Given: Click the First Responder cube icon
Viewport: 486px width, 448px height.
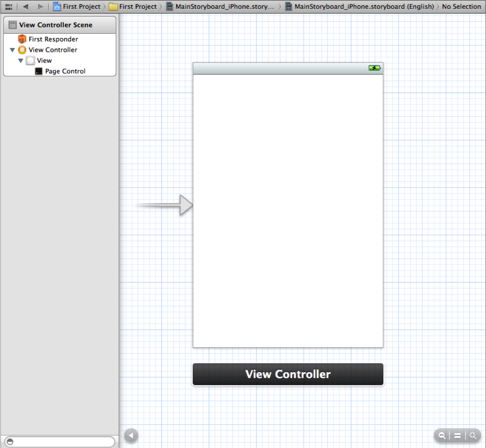Looking at the screenshot, I should tap(22, 39).
